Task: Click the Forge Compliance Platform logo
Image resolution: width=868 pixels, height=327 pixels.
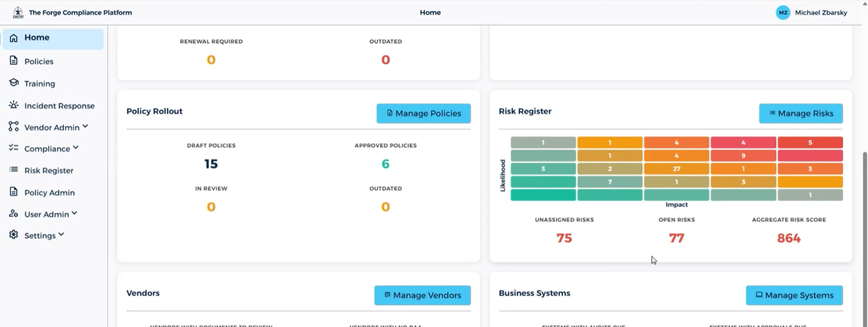Action: click(18, 13)
